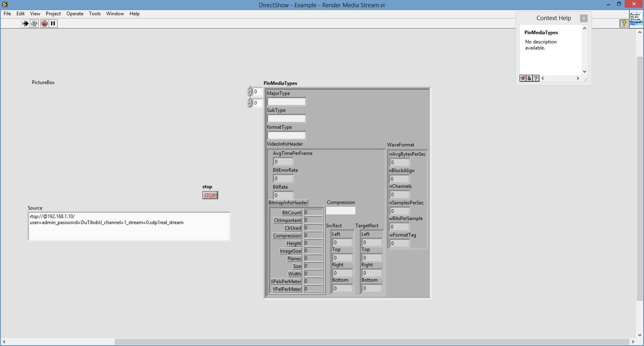Click the nBlockAlign value field
644x346 pixels.
(399, 179)
